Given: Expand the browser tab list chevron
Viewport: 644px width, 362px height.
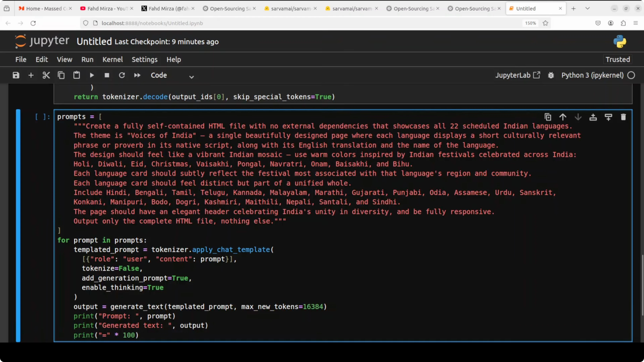Looking at the screenshot, I should click(x=587, y=9).
